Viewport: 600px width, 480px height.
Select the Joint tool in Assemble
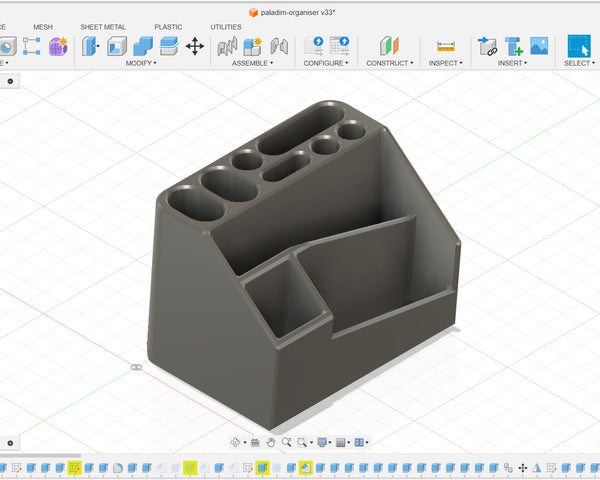click(x=227, y=46)
